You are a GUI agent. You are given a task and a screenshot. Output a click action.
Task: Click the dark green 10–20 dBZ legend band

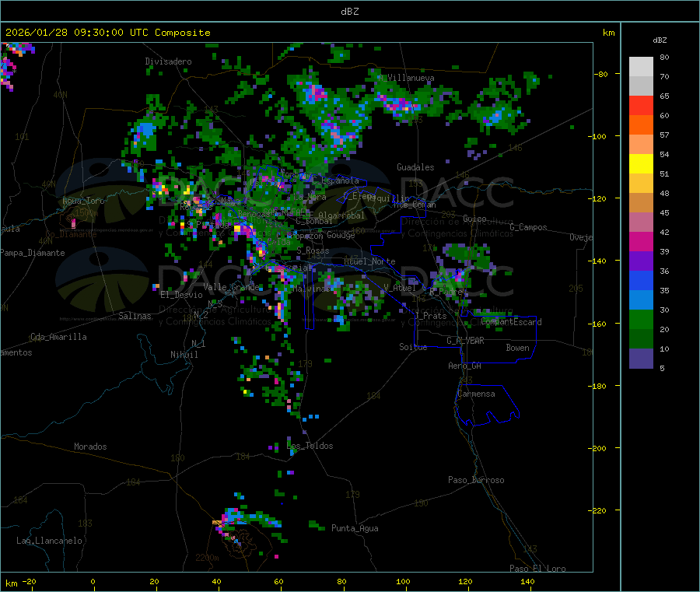coord(641,339)
